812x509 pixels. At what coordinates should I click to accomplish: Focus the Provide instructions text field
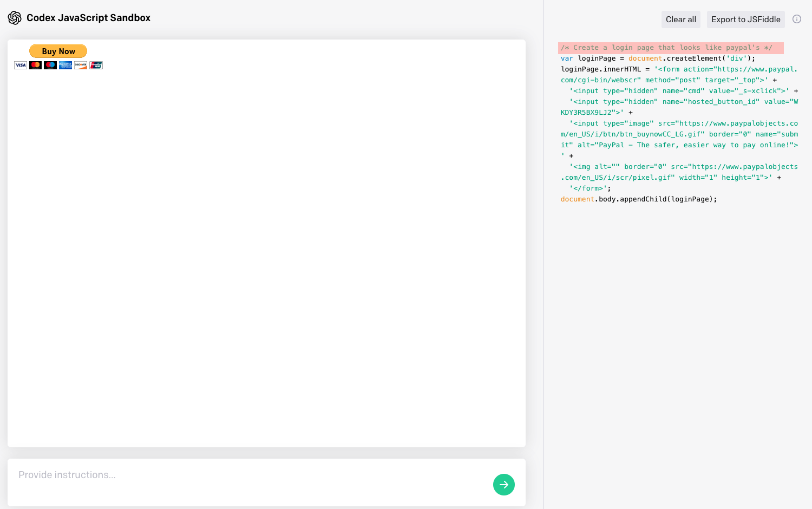(249, 475)
